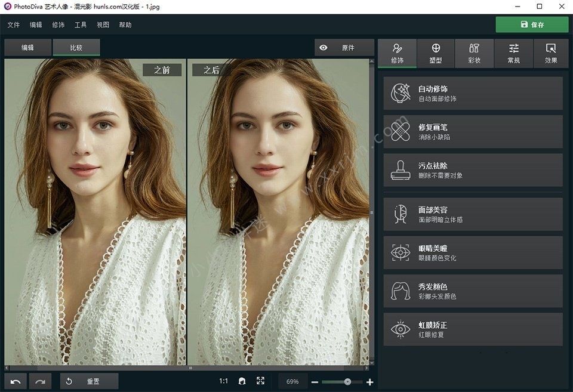
Task: Click the 自动面部修饰 description text
Action: pyautogui.click(x=437, y=98)
